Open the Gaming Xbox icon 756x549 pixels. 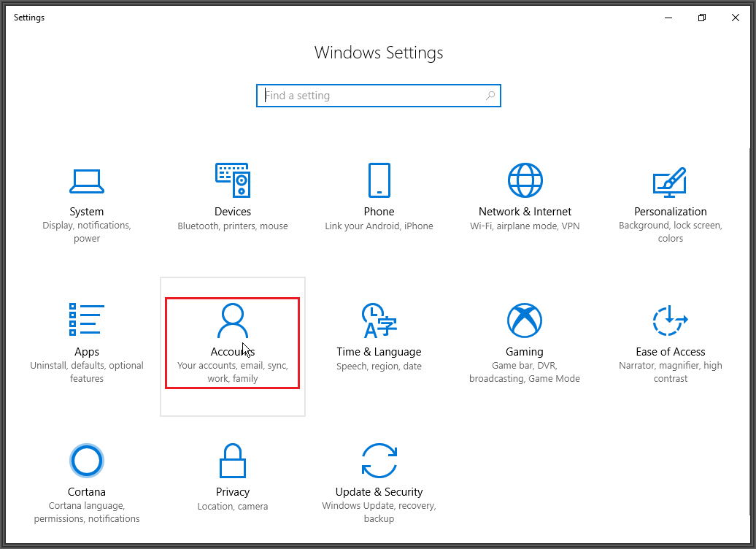(525, 320)
